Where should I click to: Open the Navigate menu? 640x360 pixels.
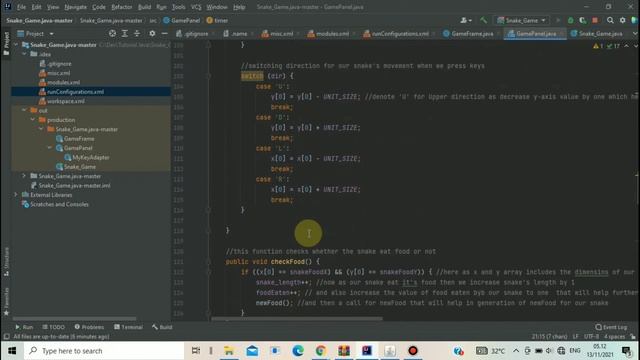point(76,7)
